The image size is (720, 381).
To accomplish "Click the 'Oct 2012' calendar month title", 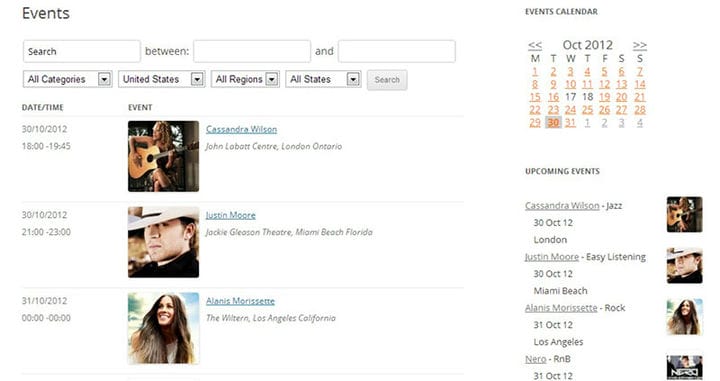I will (x=588, y=45).
